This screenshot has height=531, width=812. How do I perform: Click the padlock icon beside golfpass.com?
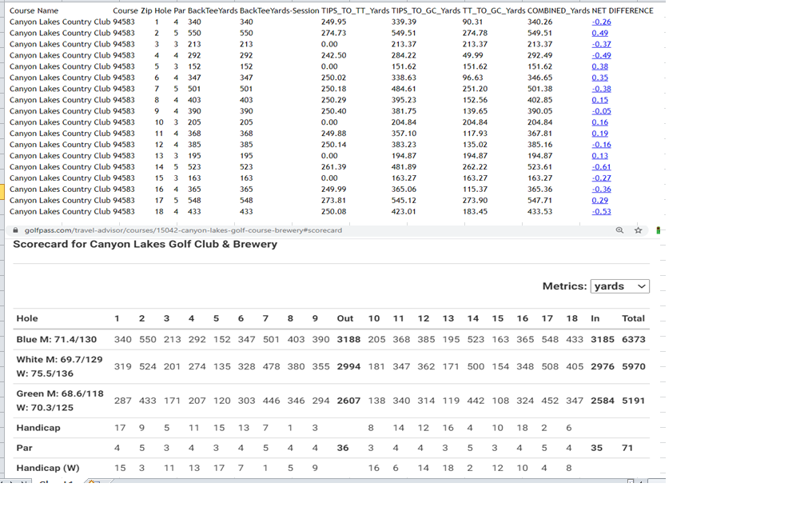15,230
